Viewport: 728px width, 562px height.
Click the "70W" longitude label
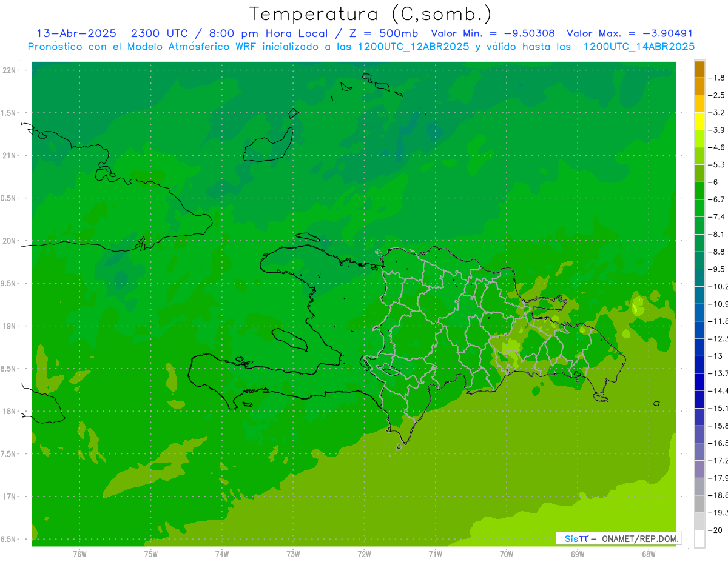(x=507, y=554)
